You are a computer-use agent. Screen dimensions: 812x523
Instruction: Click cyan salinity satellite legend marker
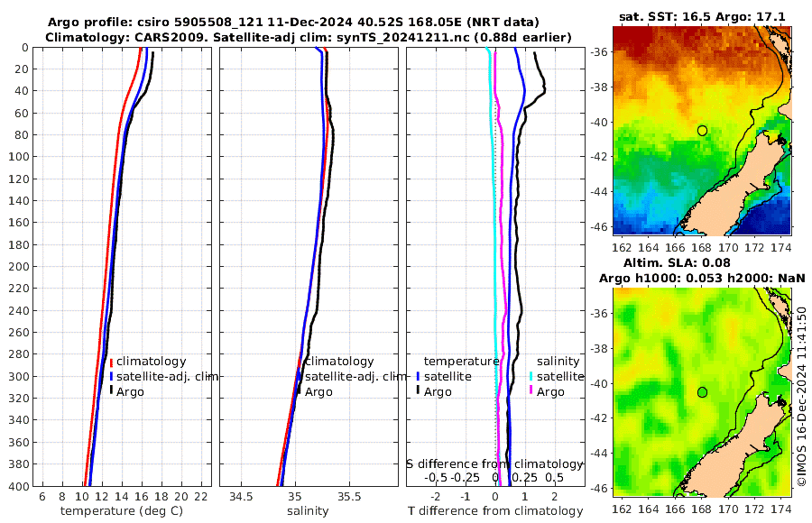[x=531, y=376]
